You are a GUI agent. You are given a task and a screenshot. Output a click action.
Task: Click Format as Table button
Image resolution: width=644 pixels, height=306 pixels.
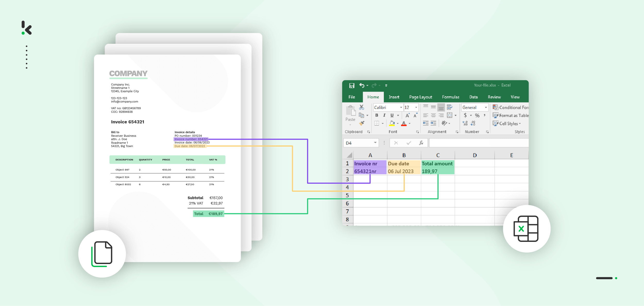tap(510, 115)
